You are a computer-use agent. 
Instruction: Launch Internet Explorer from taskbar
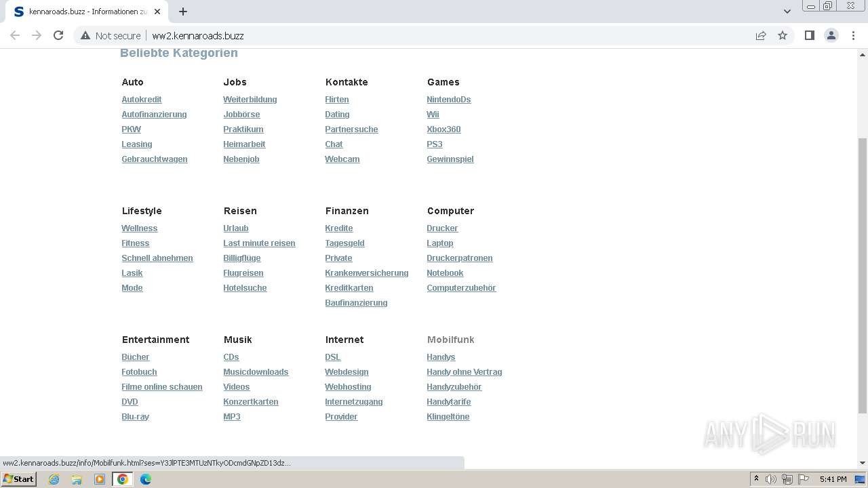54,479
